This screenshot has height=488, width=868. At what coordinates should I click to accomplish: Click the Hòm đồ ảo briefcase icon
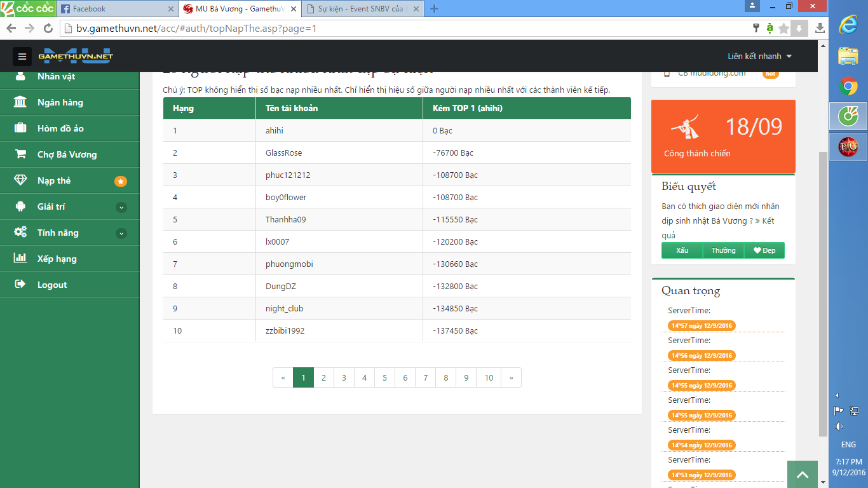click(x=20, y=128)
